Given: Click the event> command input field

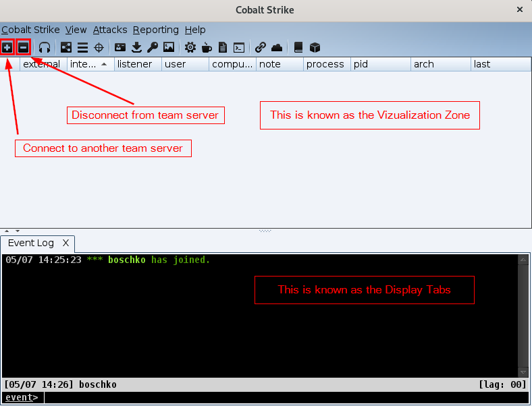Looking at the screenshot, I should [287, 397].
